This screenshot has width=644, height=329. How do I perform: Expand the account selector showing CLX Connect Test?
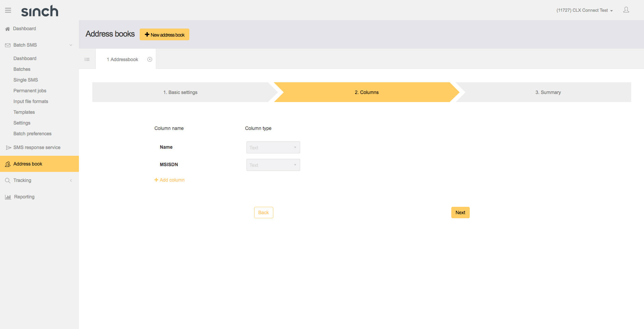584,10
